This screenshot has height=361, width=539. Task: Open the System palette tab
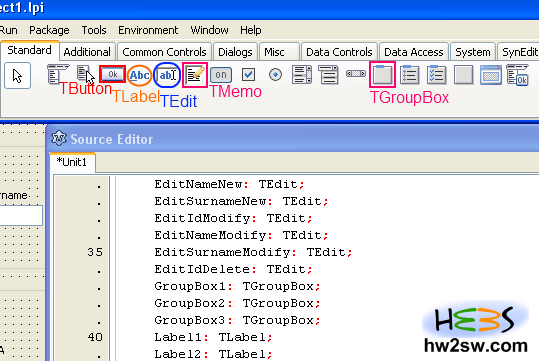pyautogui.click(x=473, y=52)
